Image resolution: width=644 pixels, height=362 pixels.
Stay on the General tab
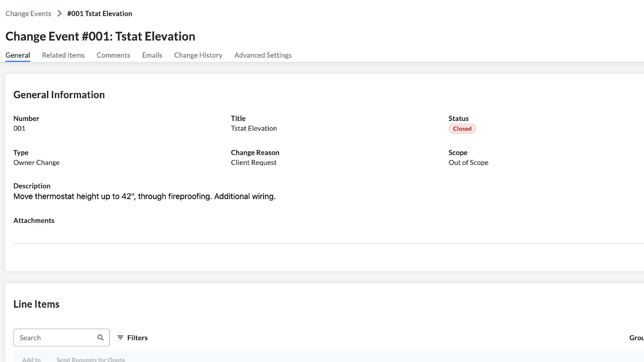[17, 55]
